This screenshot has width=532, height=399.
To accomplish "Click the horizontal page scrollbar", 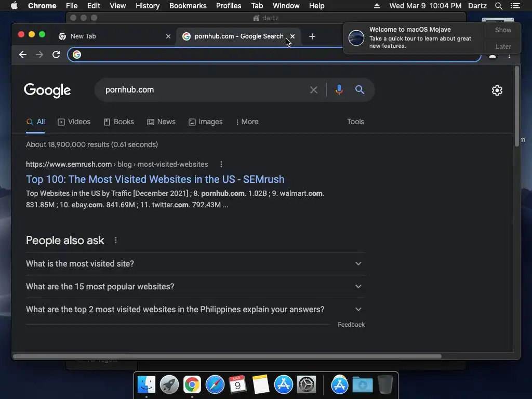I will [x=227, y=356].
